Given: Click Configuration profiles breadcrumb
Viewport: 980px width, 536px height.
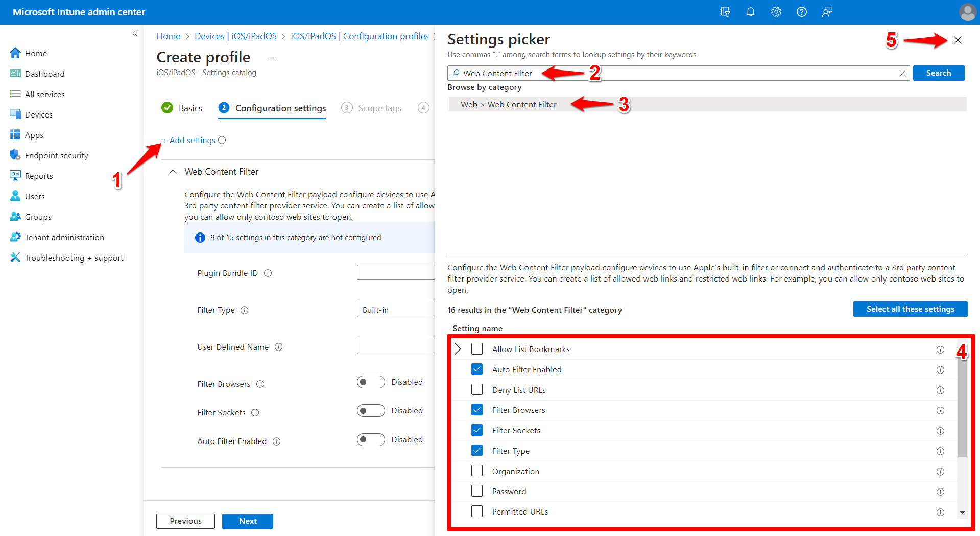Looking at the screenshot, I should click(x=360, y=36).
